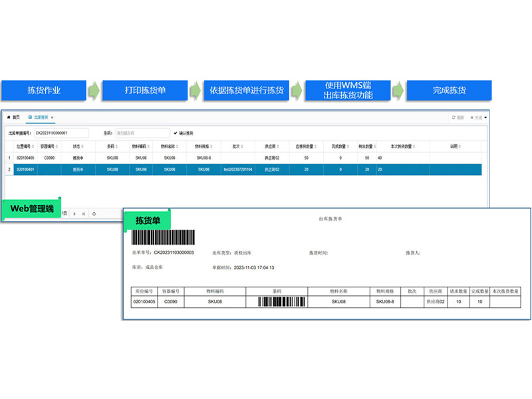The image size is (532, 399).
Task: Sort by 应拣货数量 column header
Action: point(306,146)
